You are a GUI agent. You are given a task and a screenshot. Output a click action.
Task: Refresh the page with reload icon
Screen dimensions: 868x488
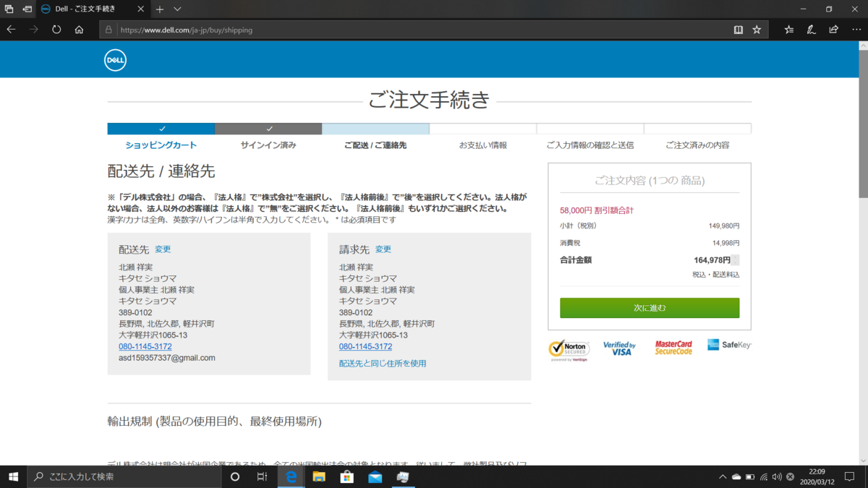[x=56, y=30]
